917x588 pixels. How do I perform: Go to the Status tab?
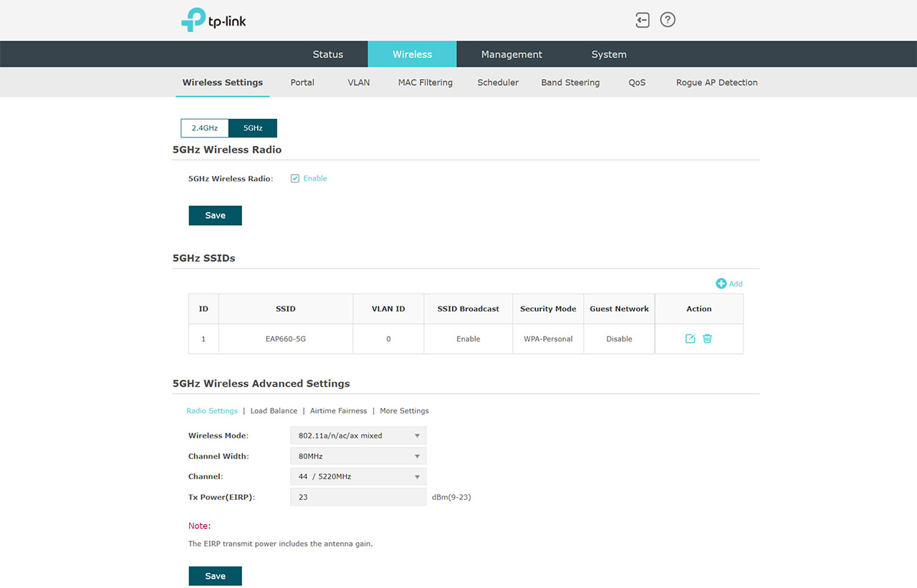point(327,54)
